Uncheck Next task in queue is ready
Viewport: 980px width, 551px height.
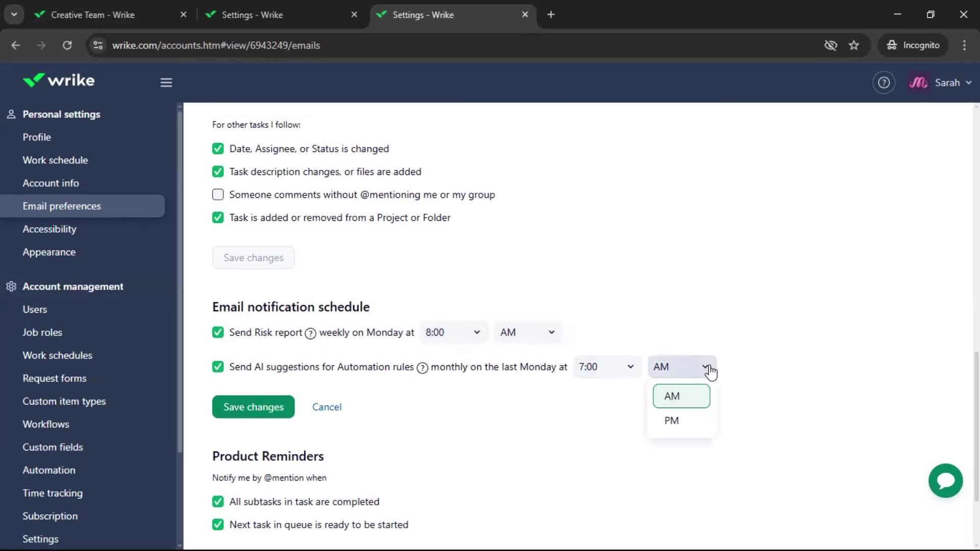pyautogui.click(x=218, y=524)
